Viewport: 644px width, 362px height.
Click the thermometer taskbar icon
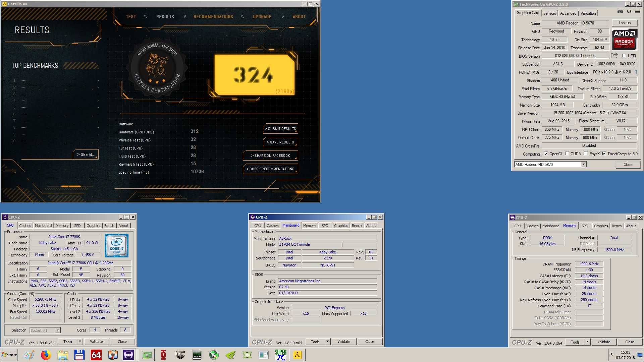[113, 355]
